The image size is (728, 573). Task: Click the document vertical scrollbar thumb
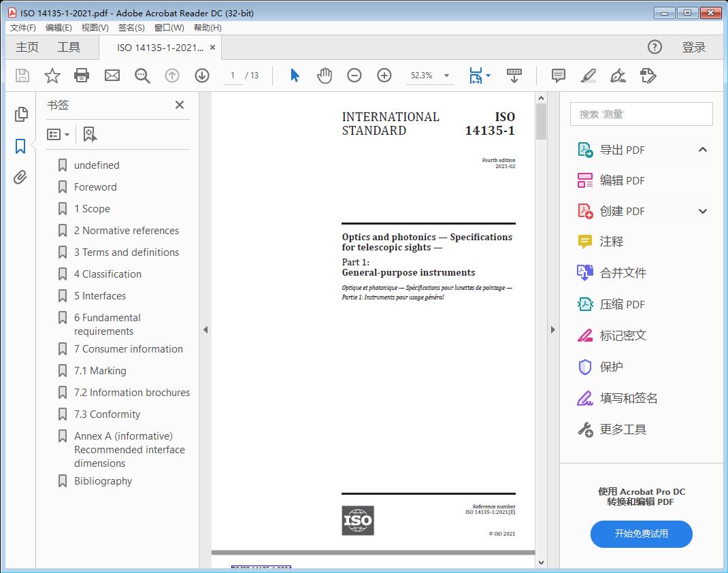[541, 121]
